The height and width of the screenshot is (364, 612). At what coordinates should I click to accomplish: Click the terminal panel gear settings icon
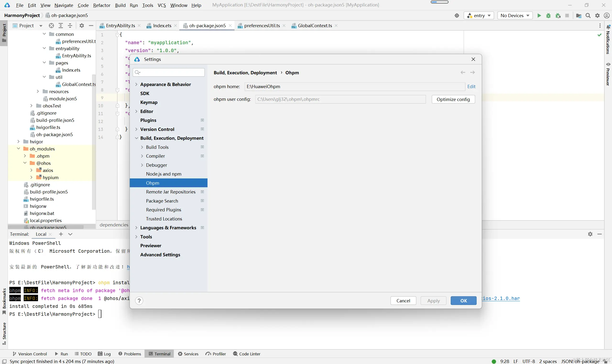click(x=590, y=234)
